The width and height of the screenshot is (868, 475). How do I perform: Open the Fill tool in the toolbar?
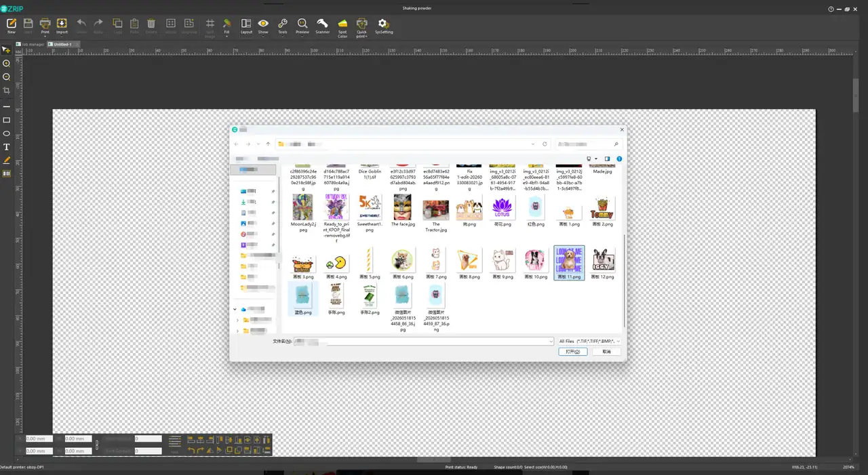226,26
